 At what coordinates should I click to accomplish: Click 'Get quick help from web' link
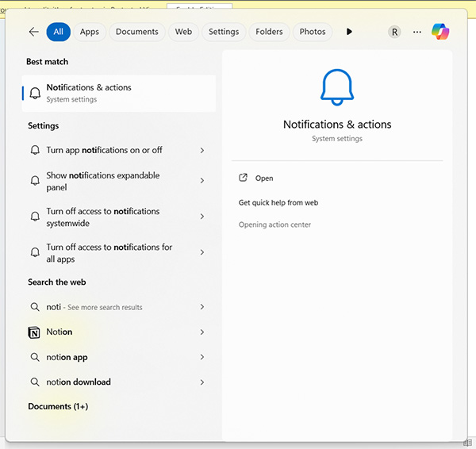(x=278, y=203)
